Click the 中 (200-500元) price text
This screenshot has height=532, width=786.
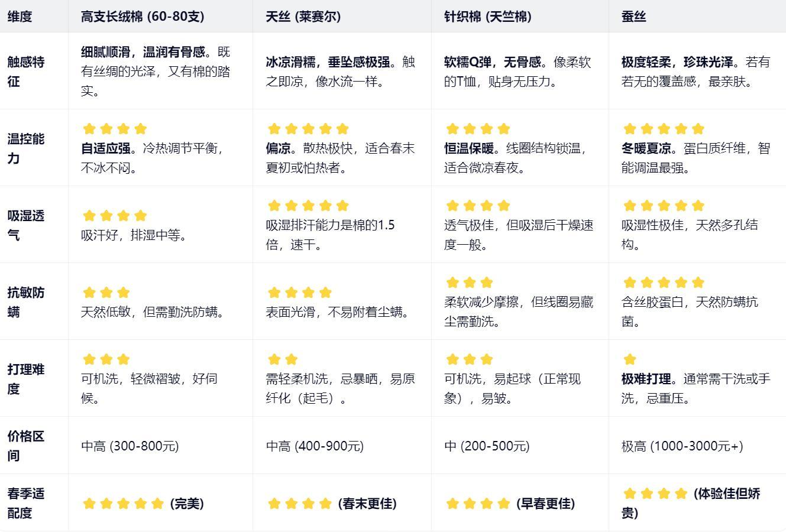(487, 446)
